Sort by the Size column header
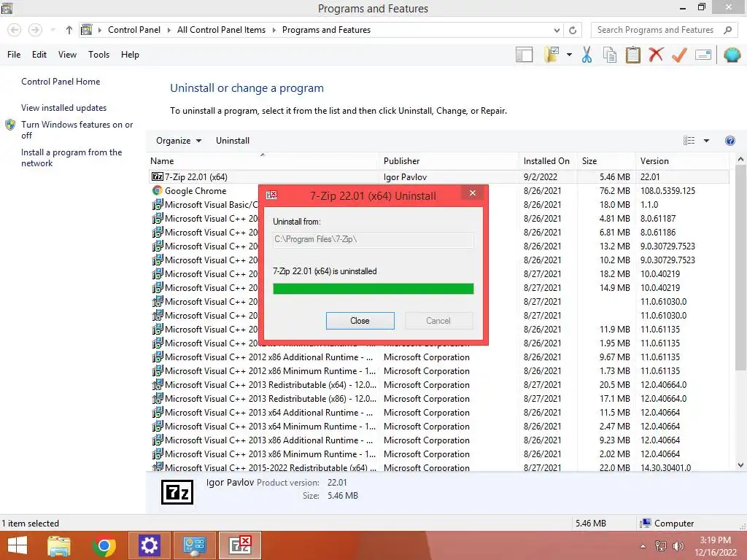 pyautogui.click(x=606, y=161)
